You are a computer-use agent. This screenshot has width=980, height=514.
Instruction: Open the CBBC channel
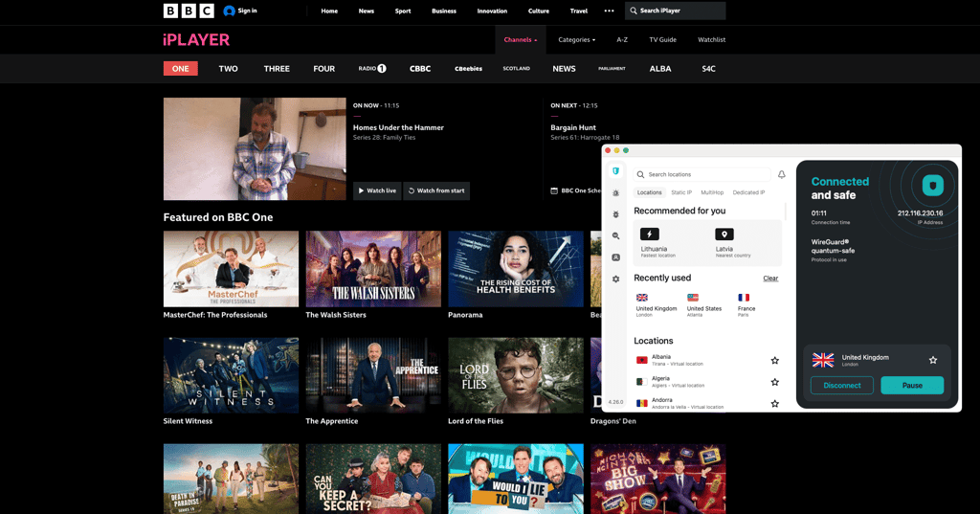pyautogui.click(x=420, y=69)
